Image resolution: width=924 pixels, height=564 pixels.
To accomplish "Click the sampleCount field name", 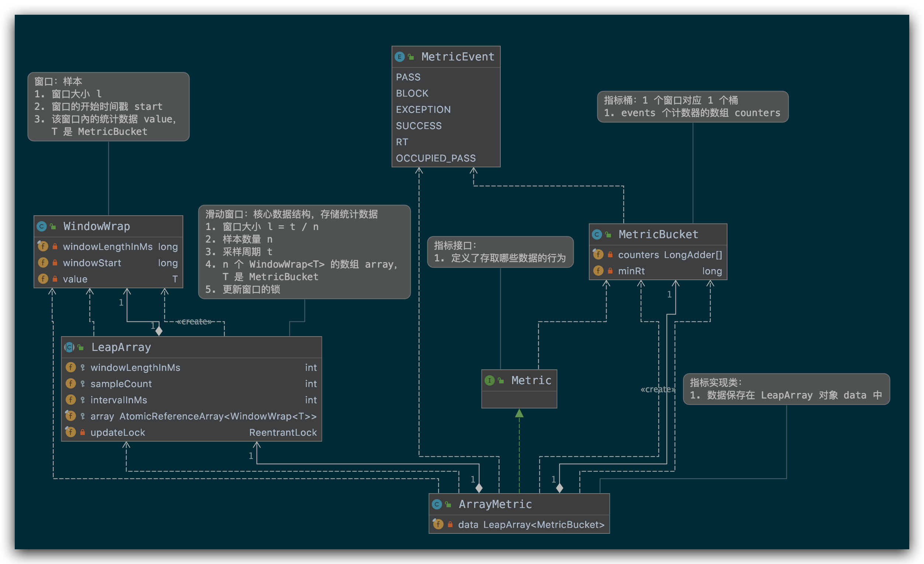I will tap(121, 384).
